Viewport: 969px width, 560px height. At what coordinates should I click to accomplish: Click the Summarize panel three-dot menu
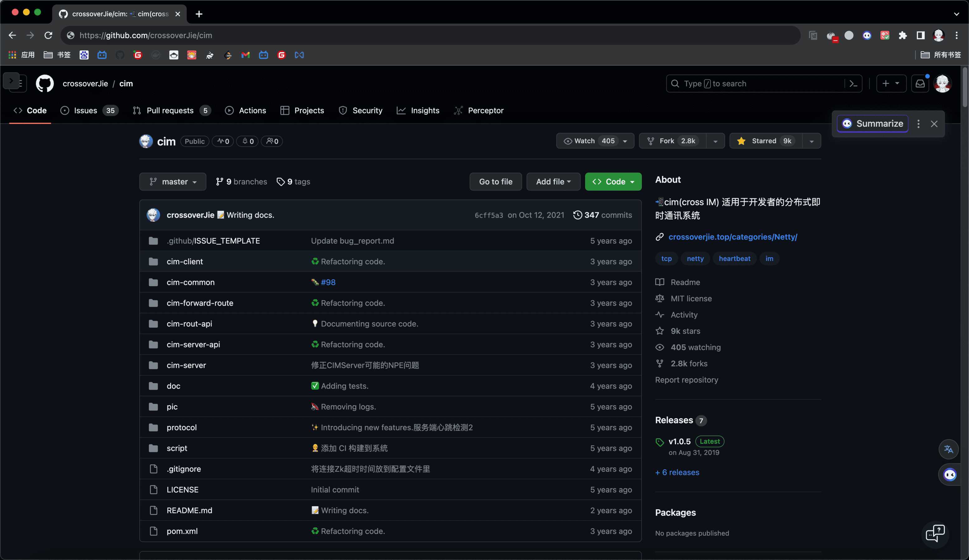[x=918, y=124]
